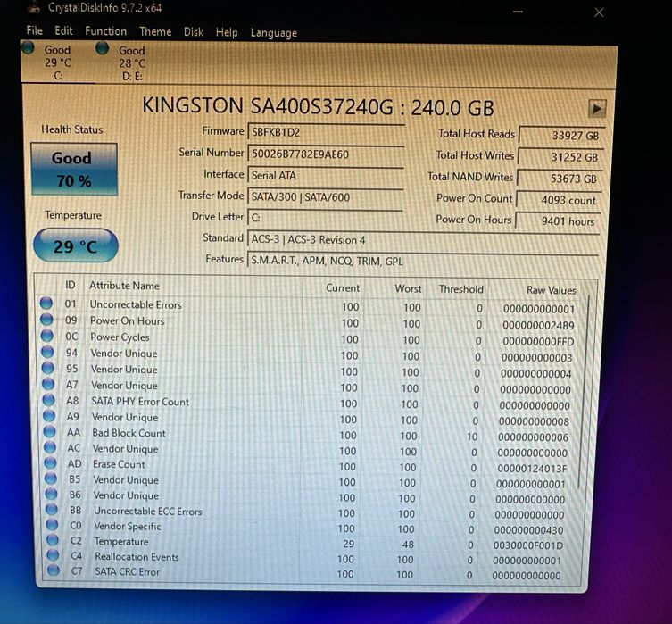Click Total Host Writes value 31252 GB
672x624 pixels.
(x=561, y=157)
